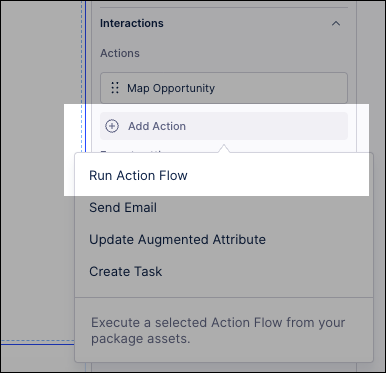The image size is (386, 373).
Task: Click the Add Action button
Action: tap(224, 126)
